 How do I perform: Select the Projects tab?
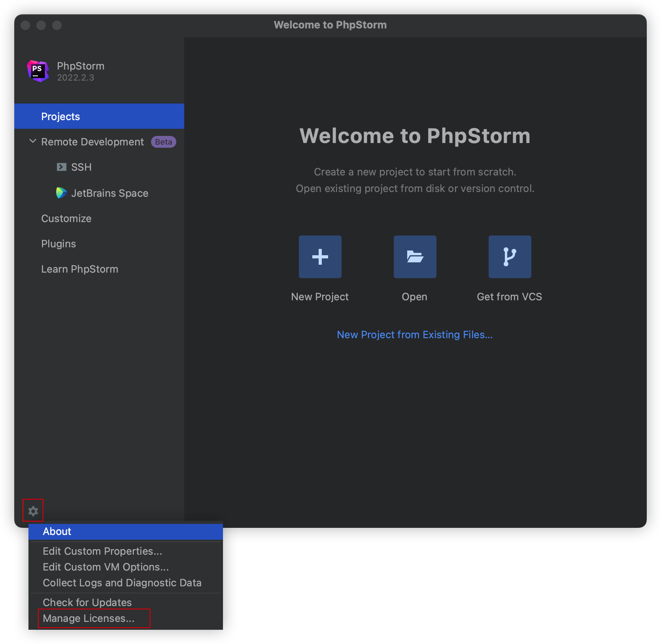pos(60,117)
